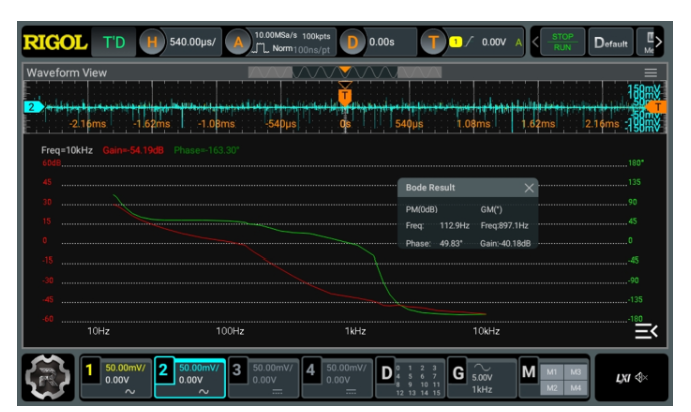Open the Bode plot side menu icon
Image resolution: width=691 pixels, height=412 pixels.
(646, 331)
